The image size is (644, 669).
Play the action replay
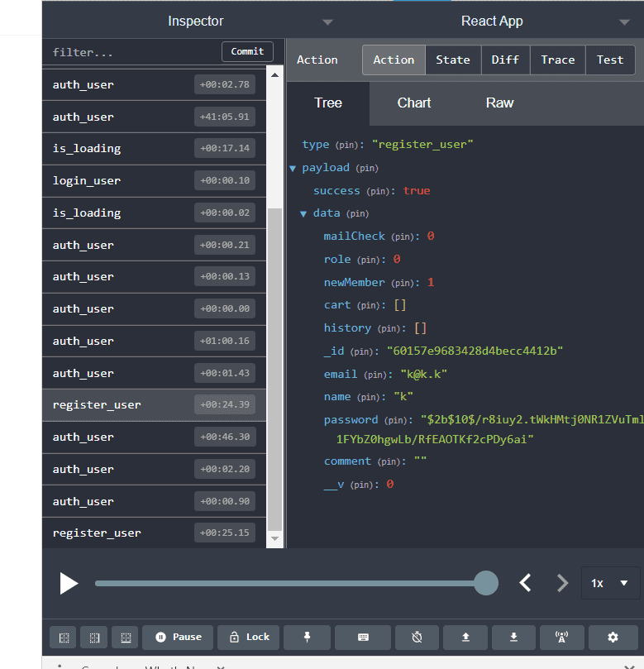tap(69, 583)
